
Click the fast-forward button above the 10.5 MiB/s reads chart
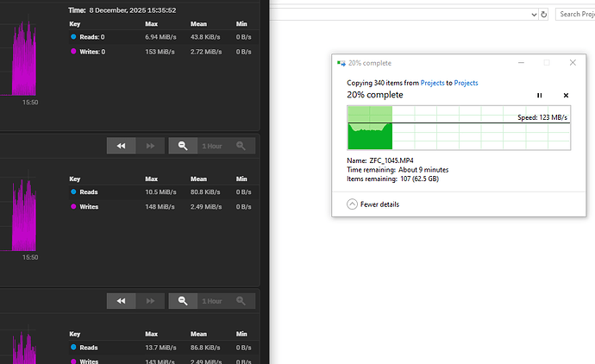(150, 147)
